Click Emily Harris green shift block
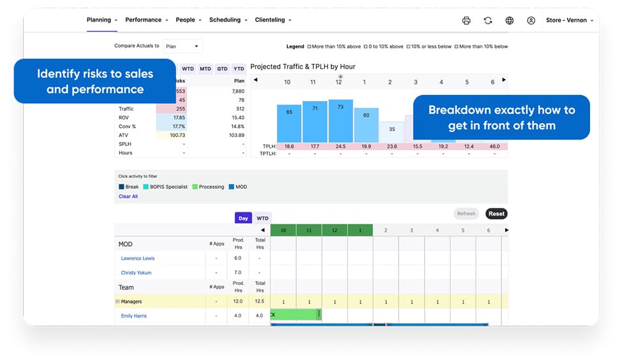Screen dimensions: 622x364 coord(295,314)
